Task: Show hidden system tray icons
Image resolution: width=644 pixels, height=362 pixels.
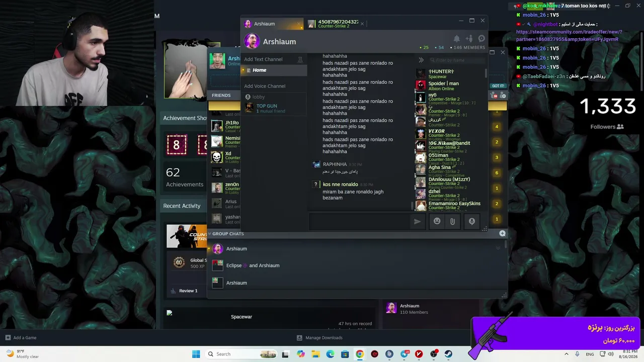Action: tap(567, 354)
